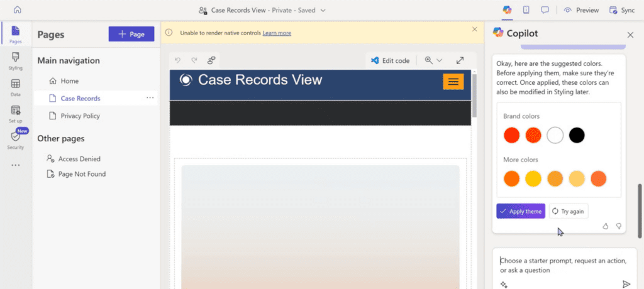Select the Privacy Policy page
Screen dimensions: 644x289
80,116
